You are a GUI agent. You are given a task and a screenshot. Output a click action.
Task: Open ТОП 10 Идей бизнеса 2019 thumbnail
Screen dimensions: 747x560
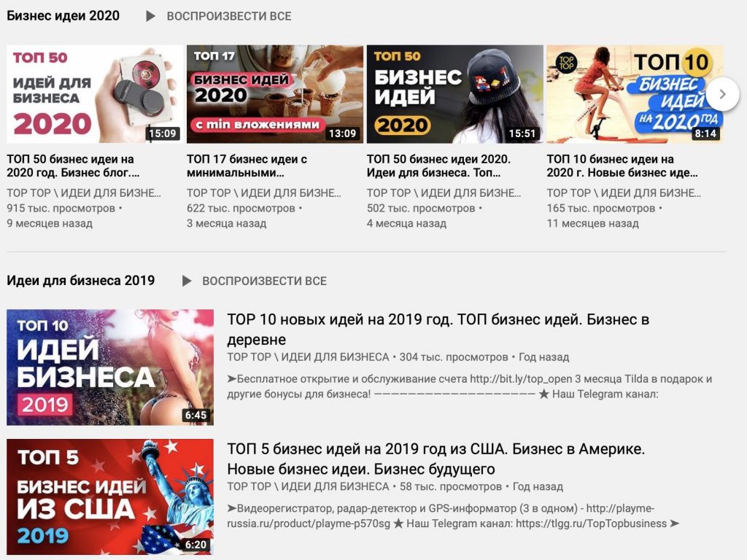110,367
